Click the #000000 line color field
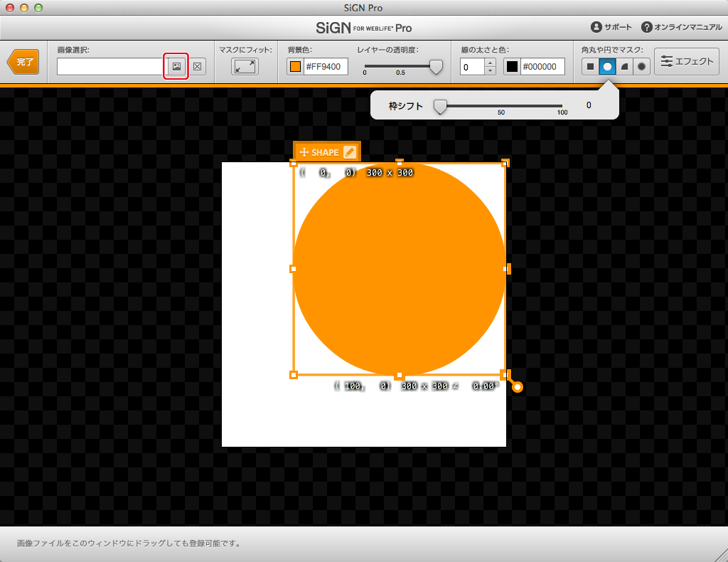This screenshot has height=562, width=728. coord(542,66)
